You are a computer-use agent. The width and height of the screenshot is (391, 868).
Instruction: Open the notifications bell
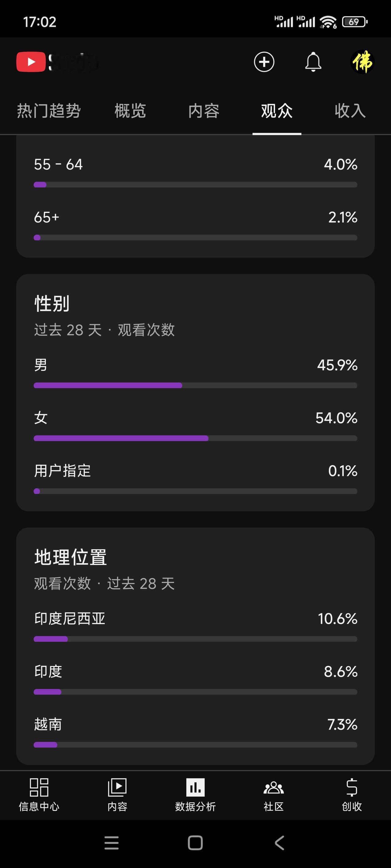click(x=313, y=62)
